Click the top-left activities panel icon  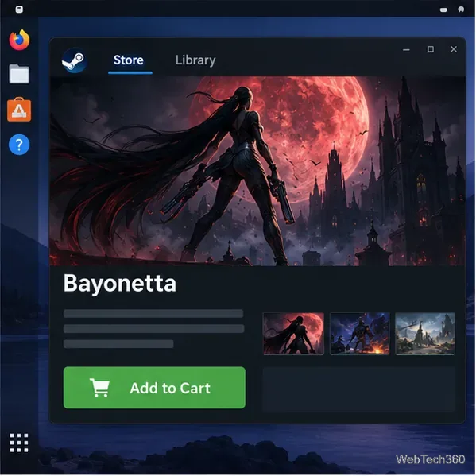tap(19, 10)
